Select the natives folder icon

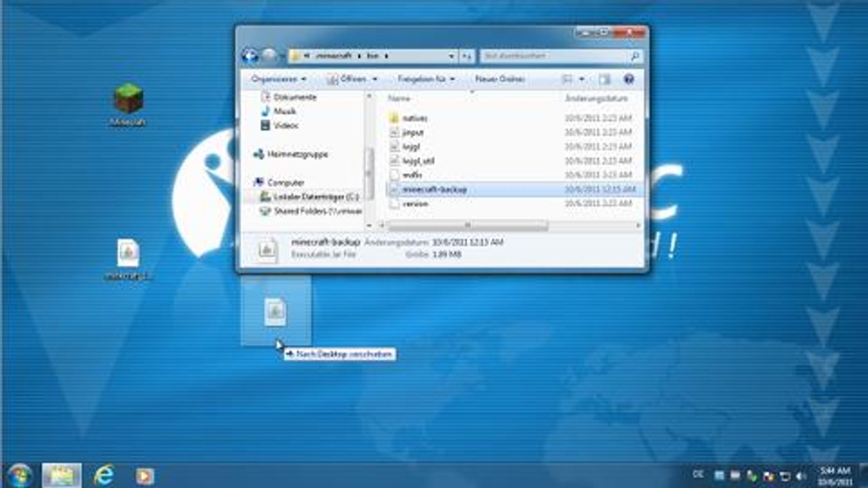395,118
